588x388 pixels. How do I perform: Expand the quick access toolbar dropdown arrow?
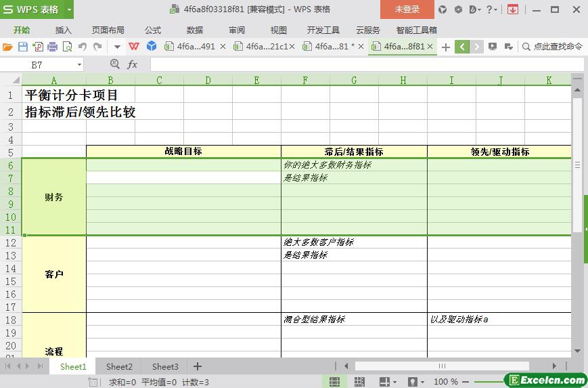tap(117, 47)
